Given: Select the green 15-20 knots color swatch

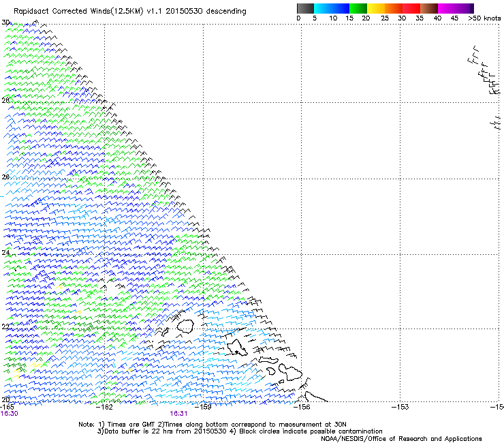Looking at the screenshot, I should click(358, 8).
